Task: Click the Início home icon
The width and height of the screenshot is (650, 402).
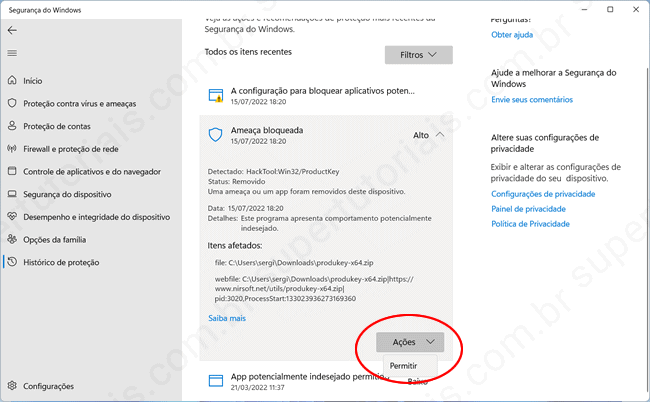Action: 12,80
